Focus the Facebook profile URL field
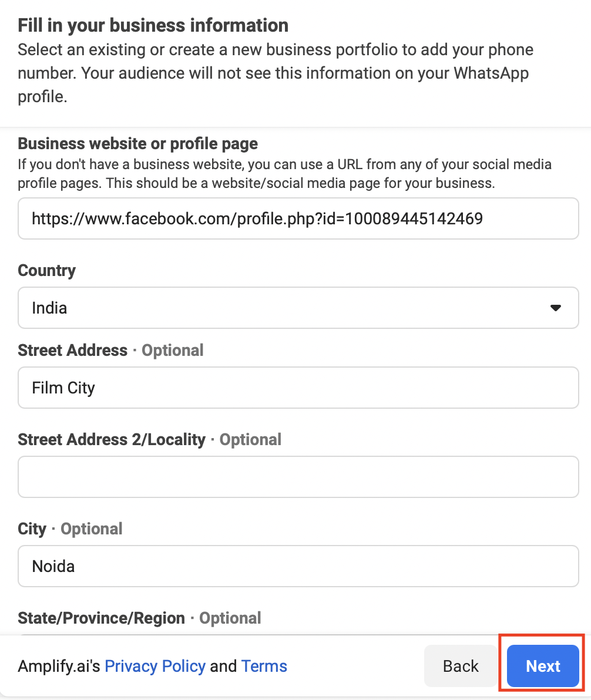Viewport: 591px width, 700px height. point(298,218)
